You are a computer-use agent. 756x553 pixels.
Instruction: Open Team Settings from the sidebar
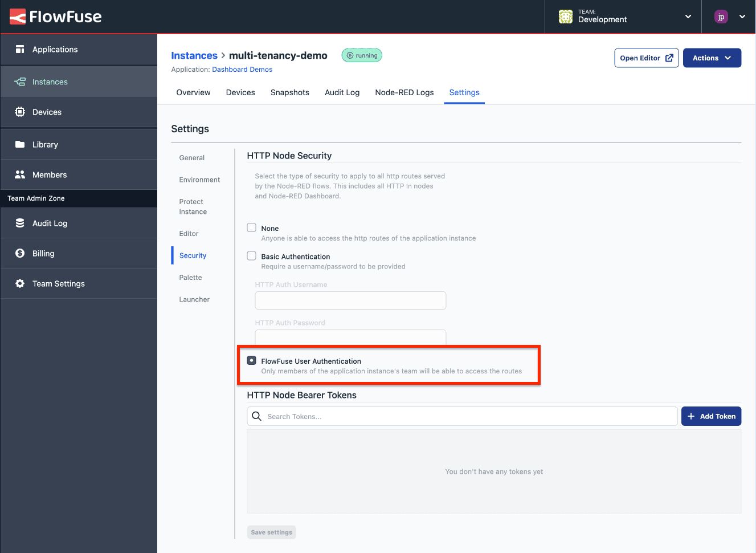tap(58, 283)
